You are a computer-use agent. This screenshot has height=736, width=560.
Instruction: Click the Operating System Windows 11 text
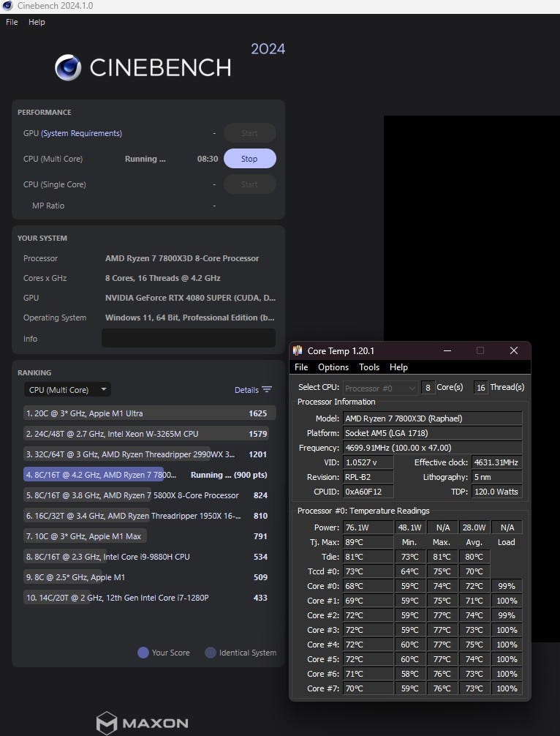[190, 318]
